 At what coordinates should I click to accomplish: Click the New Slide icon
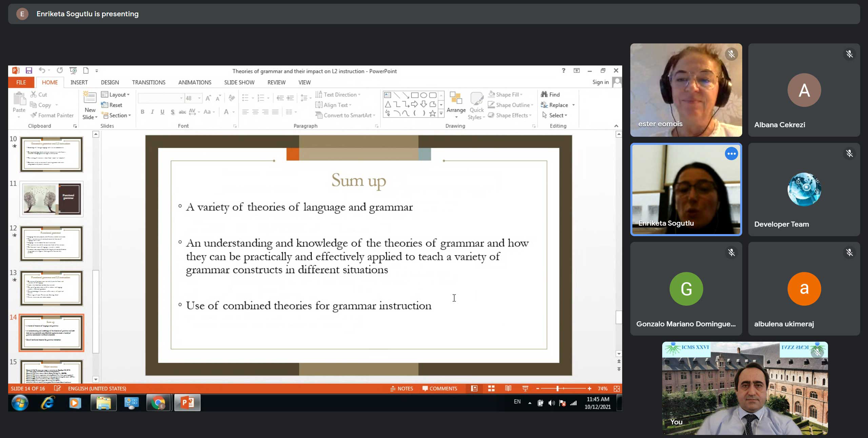(x=90, y=98)
